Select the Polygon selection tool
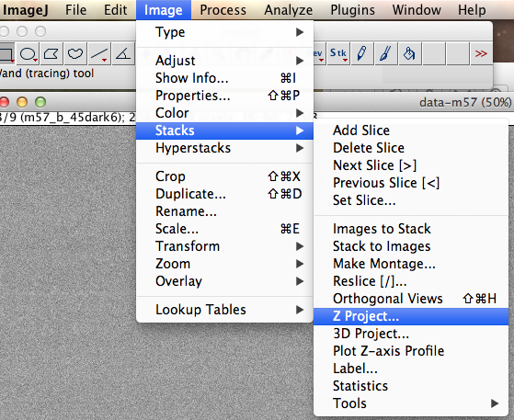The width and height of the screenshot is (514, 420). coord(51,53)
